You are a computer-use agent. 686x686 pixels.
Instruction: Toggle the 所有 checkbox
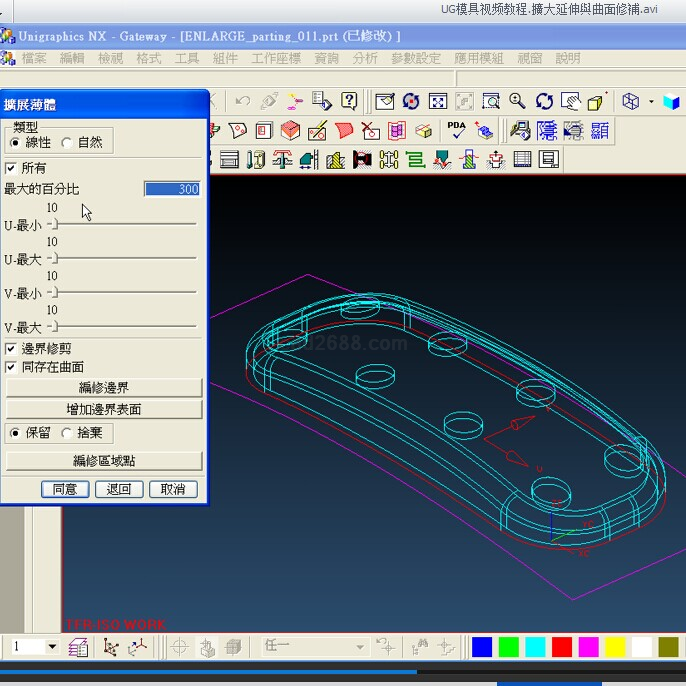12,168
